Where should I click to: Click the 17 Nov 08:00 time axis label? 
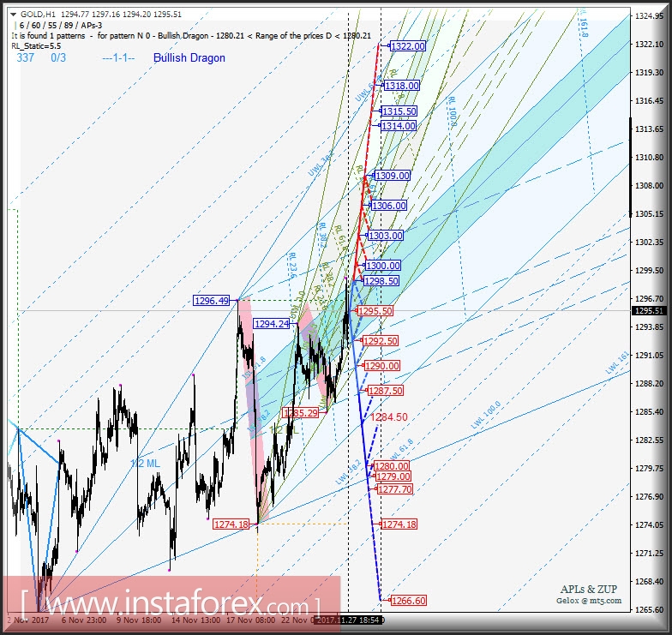pos(250,620)
